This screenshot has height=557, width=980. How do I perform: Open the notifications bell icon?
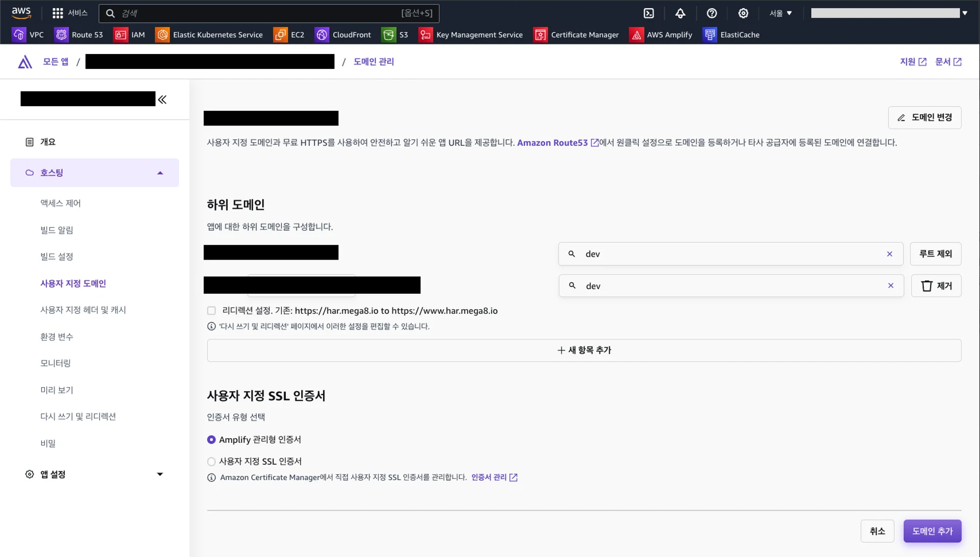click(680, 13)
